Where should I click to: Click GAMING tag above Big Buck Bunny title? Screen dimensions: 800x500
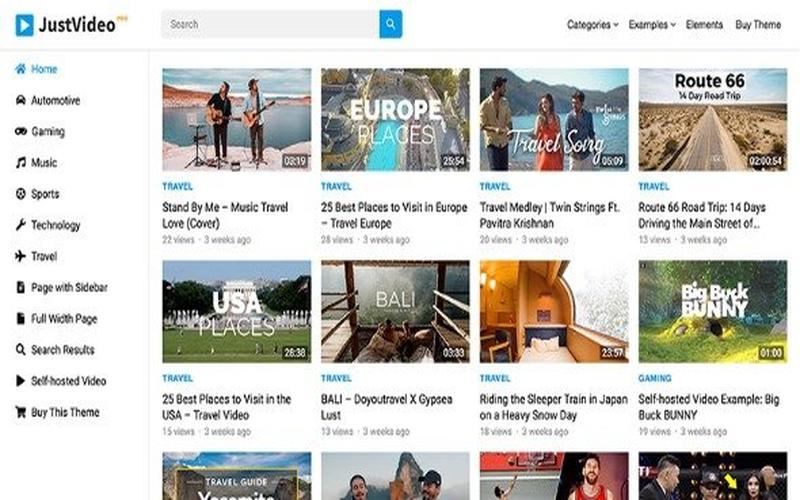click(x=655, y=378)
